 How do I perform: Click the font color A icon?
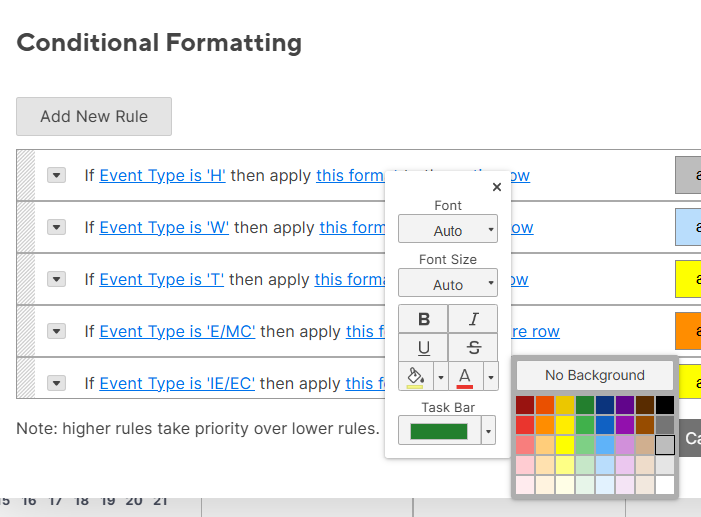coord(464,377)
